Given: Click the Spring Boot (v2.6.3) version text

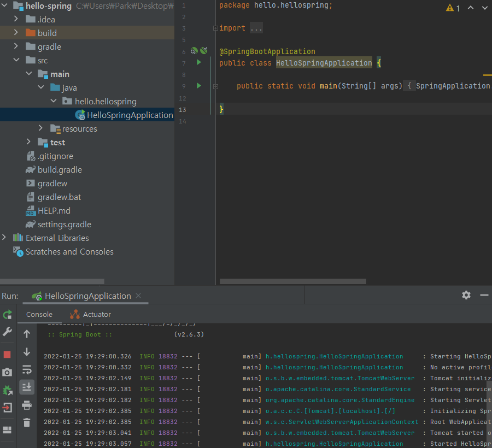Looking at the screenshot, I should coord(189,334).
